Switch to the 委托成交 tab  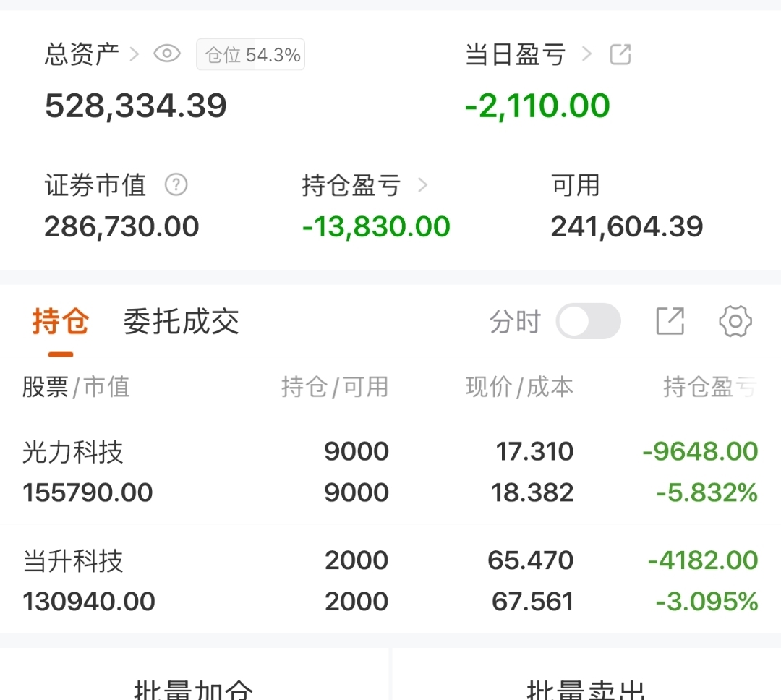(x=181, y=322)
